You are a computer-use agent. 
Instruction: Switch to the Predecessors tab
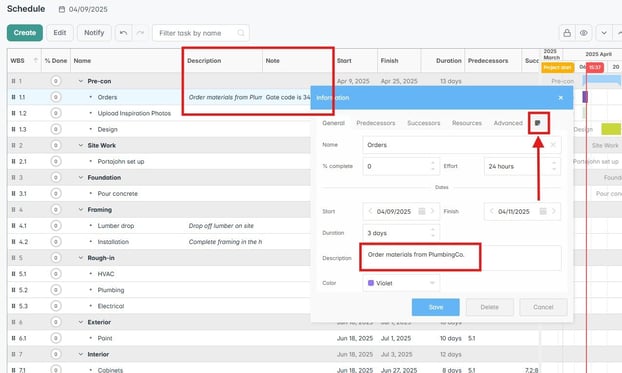(x=376, y=123)
